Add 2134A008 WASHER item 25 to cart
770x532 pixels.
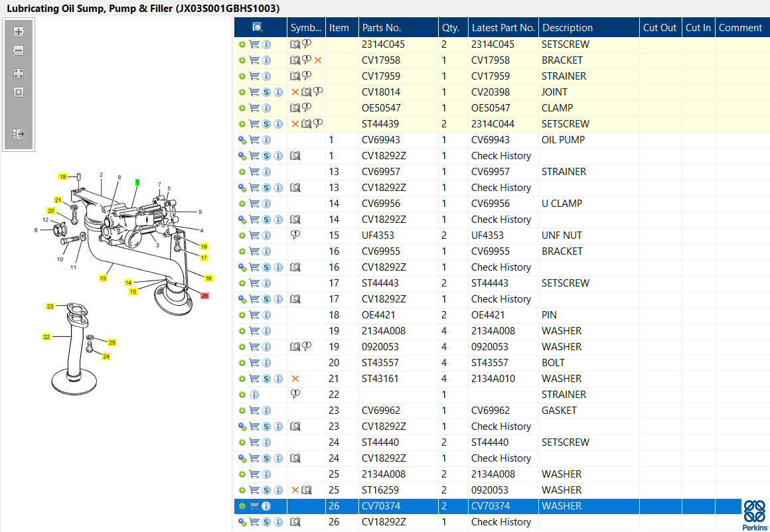pyautogui.click(x=254, y=474)
